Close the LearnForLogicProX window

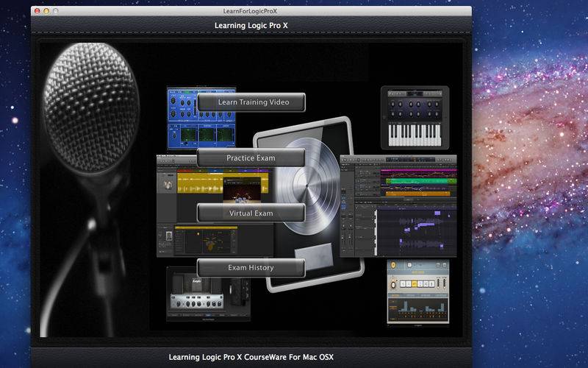37,11
